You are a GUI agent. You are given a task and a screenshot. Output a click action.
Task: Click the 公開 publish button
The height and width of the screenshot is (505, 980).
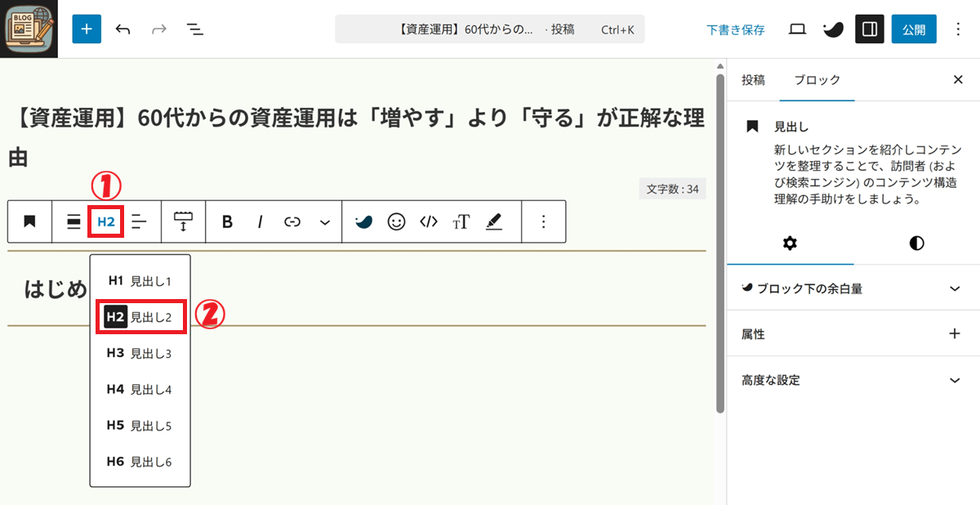tap(914, 29)
